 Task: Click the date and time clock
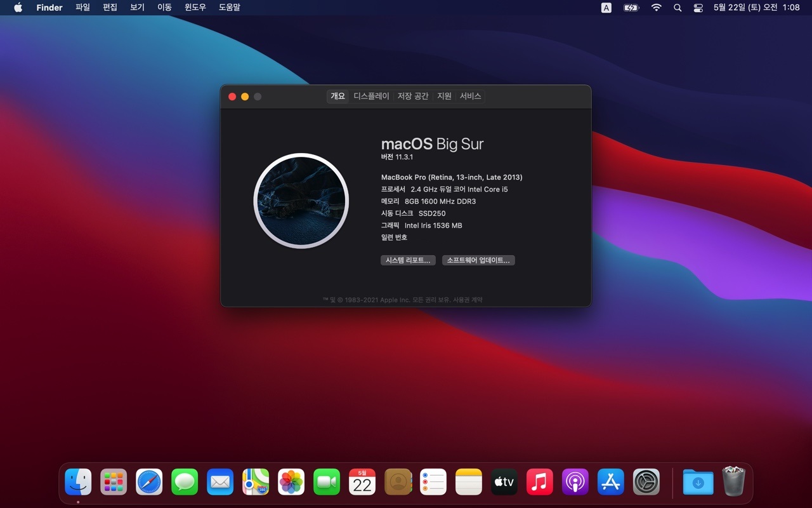tap(756, 8)
